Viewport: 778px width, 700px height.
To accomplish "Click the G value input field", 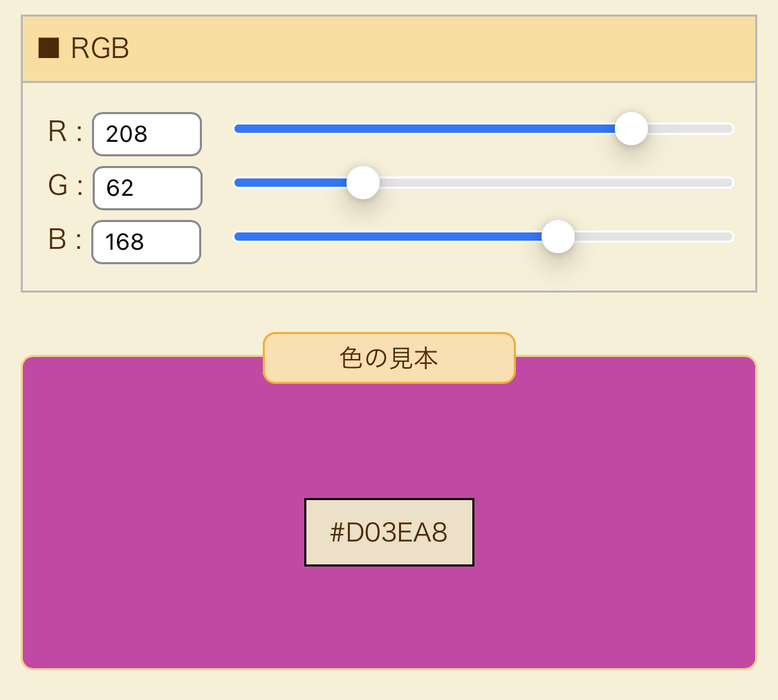I will [147, 188].
